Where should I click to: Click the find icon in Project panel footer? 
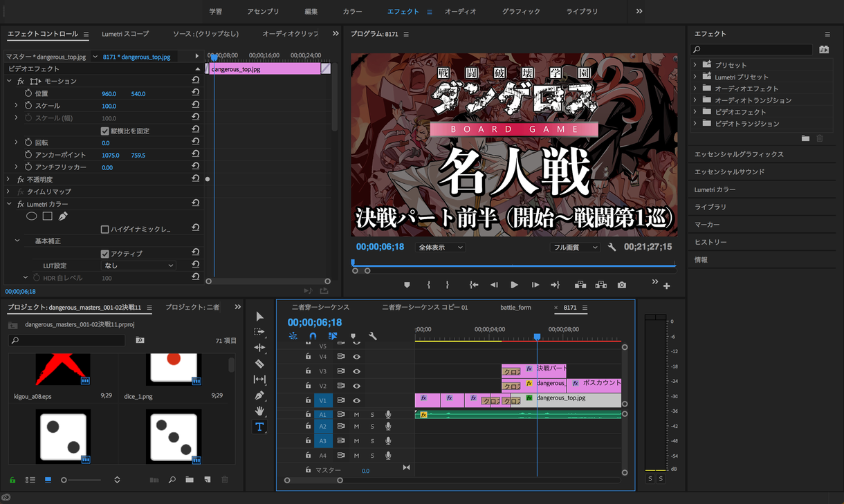[x=172, y=480]
